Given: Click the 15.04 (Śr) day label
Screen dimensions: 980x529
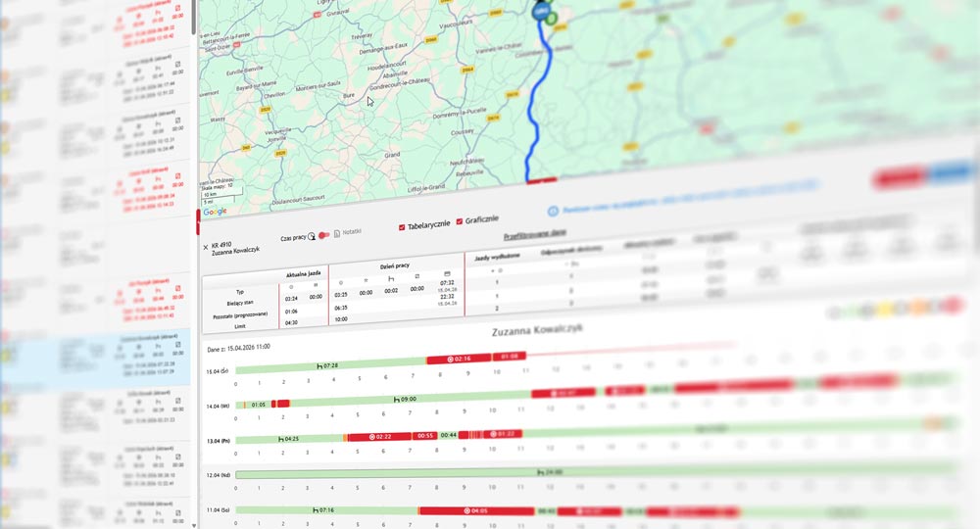Looking at the screenshot, I should tap(218, 371).
